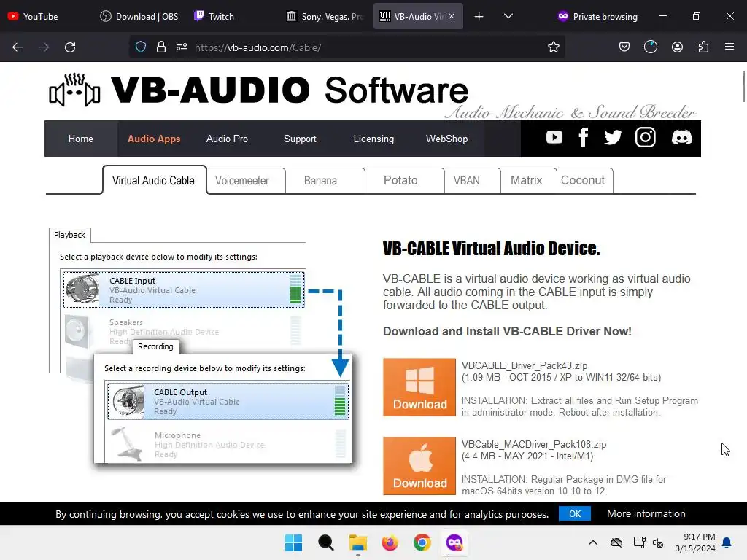Open the VB-Audio Twitter icon
Screen dimensions: 747x560
coord(613,138)
